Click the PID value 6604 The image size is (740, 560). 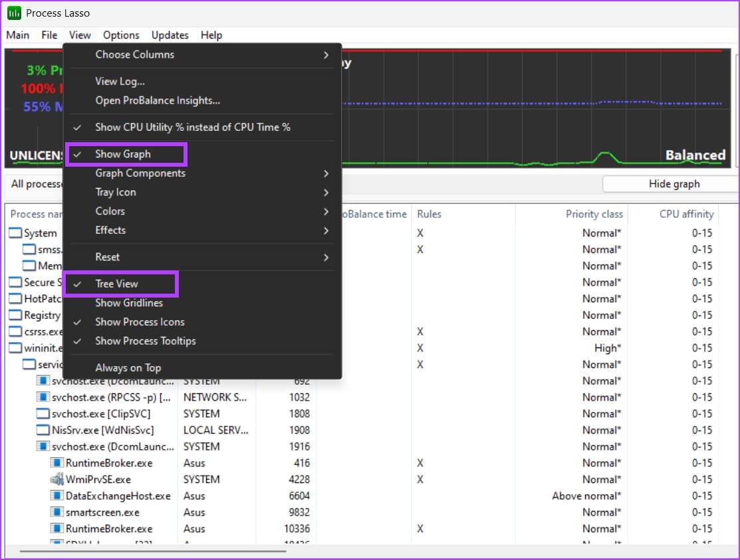pos(299,496)
